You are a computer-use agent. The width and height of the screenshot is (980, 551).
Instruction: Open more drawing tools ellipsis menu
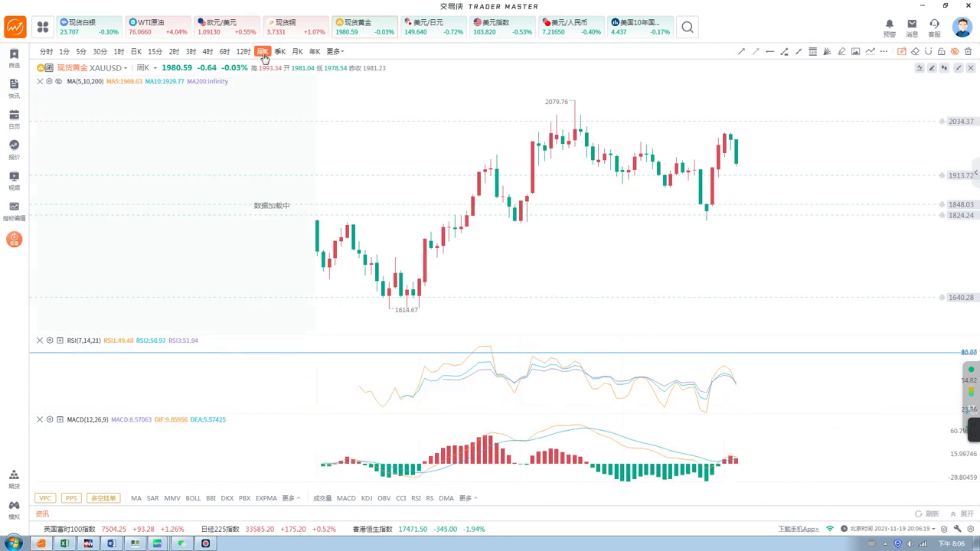[884, 51]
